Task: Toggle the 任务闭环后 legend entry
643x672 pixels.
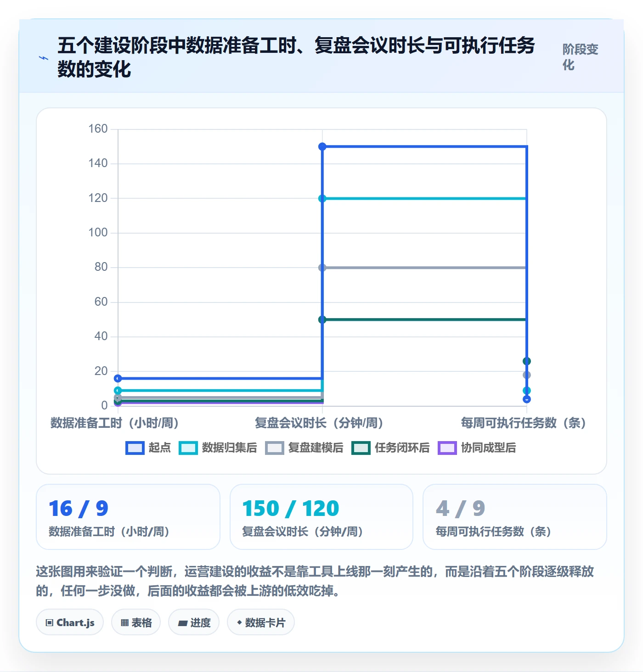Action: 390,448
